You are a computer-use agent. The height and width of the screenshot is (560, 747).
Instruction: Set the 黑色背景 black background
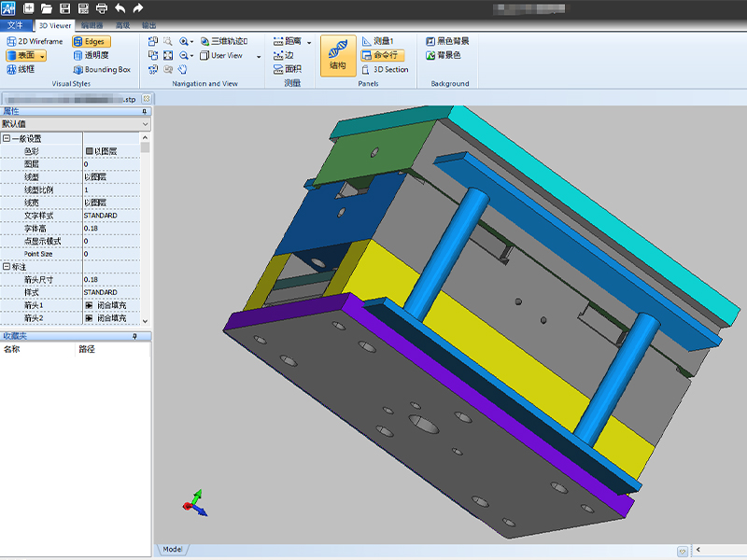tap(447, 42)
